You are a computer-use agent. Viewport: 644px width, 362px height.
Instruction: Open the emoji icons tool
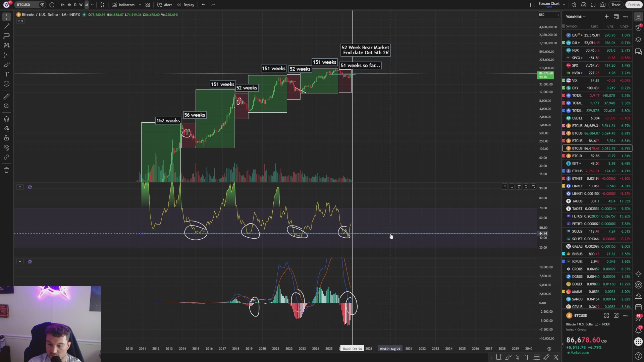pyautogui.click(x=6, y=84)
